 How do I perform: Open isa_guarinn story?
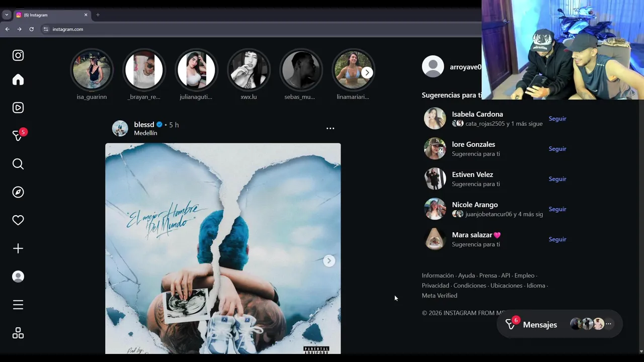tap(92, 70)
